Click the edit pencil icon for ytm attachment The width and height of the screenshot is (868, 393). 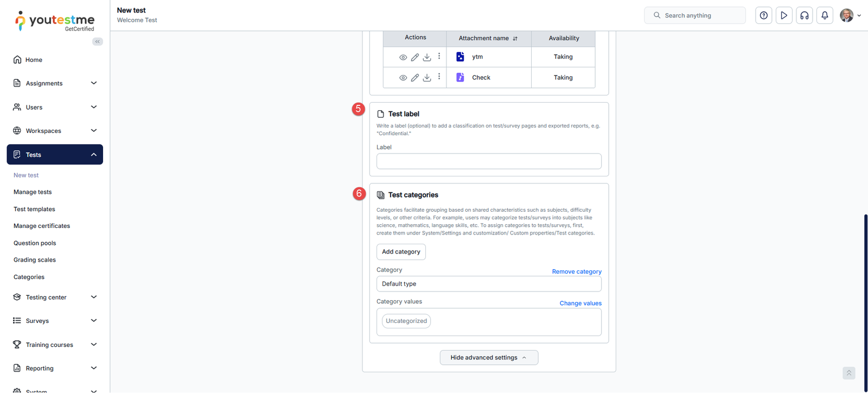coord(415,57)
